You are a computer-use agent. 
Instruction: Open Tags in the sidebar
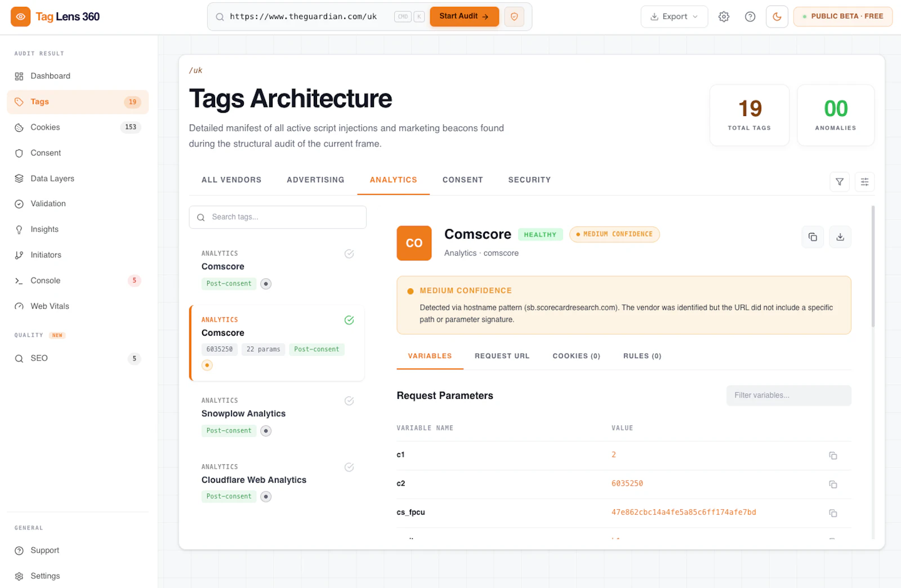pyautogui.click(x=78, y=102)
